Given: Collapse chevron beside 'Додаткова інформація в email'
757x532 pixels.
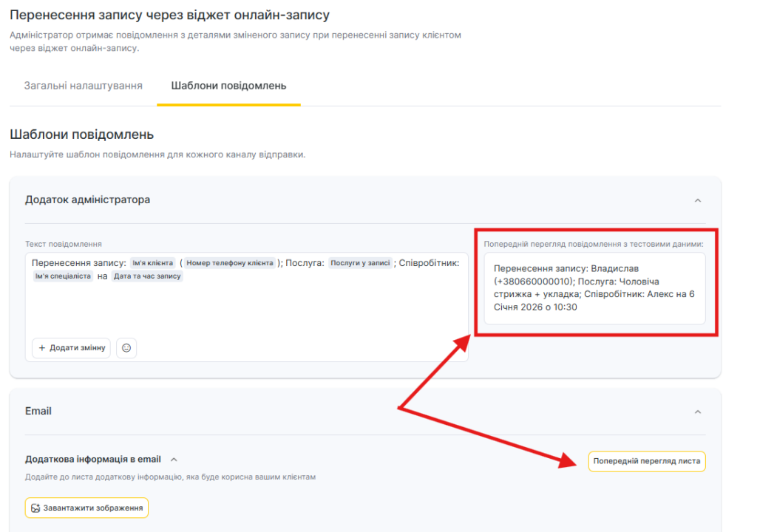Looking at the screenshot, I should tap(174, 460).
